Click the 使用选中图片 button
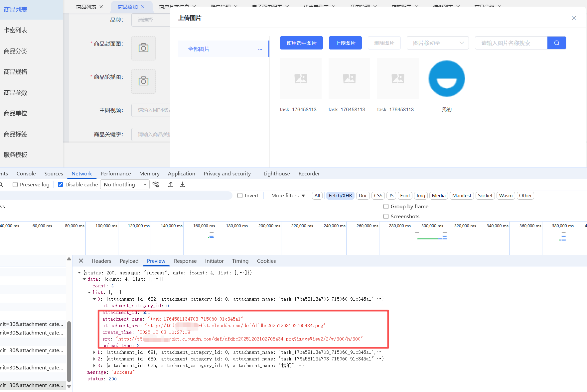The width and height of the screenshot is (587, 392). click(x=301, y=43)
